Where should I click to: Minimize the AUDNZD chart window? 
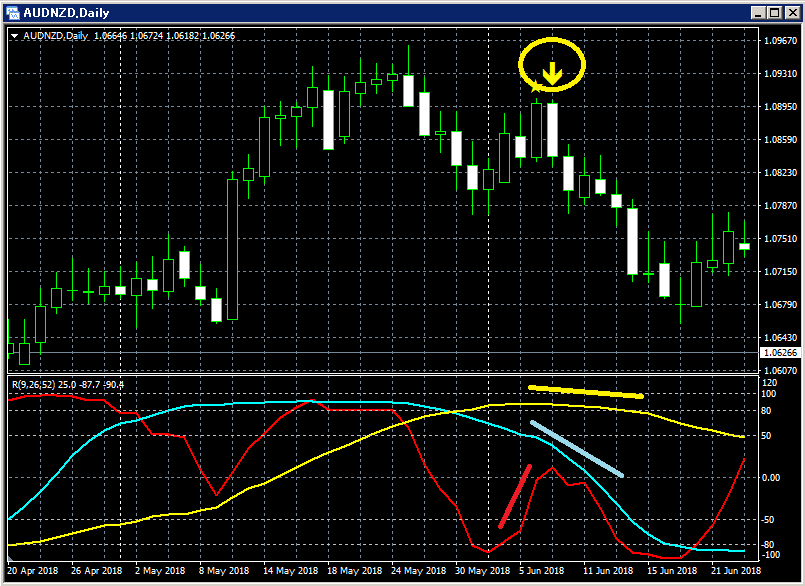click(758, 13)
